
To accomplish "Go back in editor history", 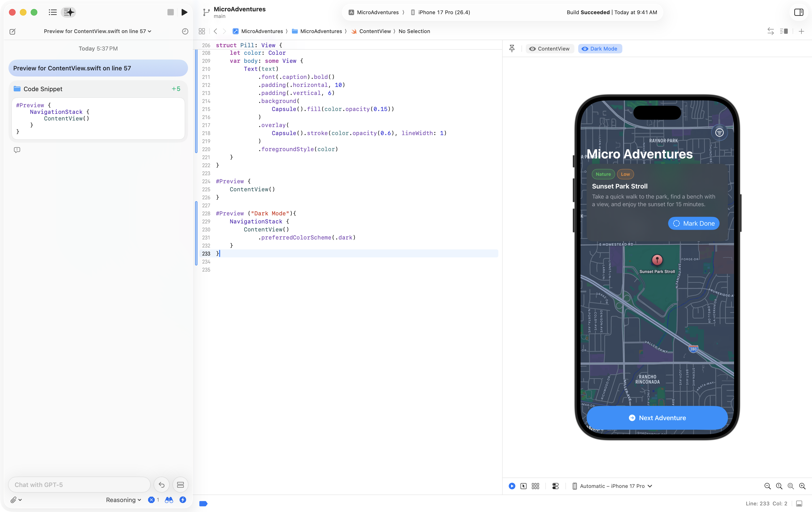I will pyautogui.click(x=215, y=31).
